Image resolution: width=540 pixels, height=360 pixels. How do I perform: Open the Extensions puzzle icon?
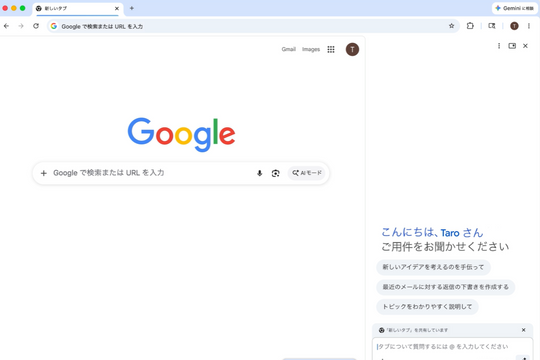click(470, 26)
